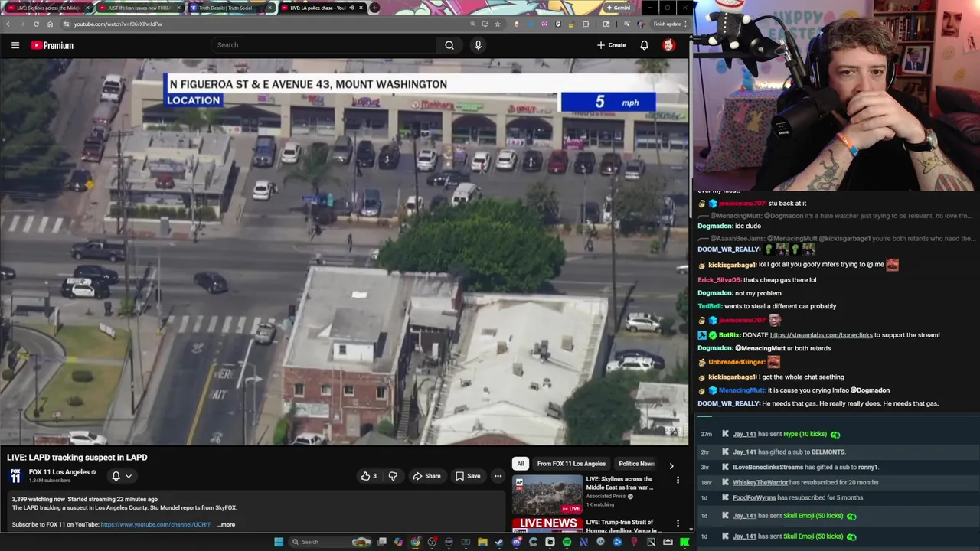The width and height of the screenshot is (980, 551).
Task: Click 'LIVE: LAPD tracking suspect in LAPD' title
Action: click(77, 458)
